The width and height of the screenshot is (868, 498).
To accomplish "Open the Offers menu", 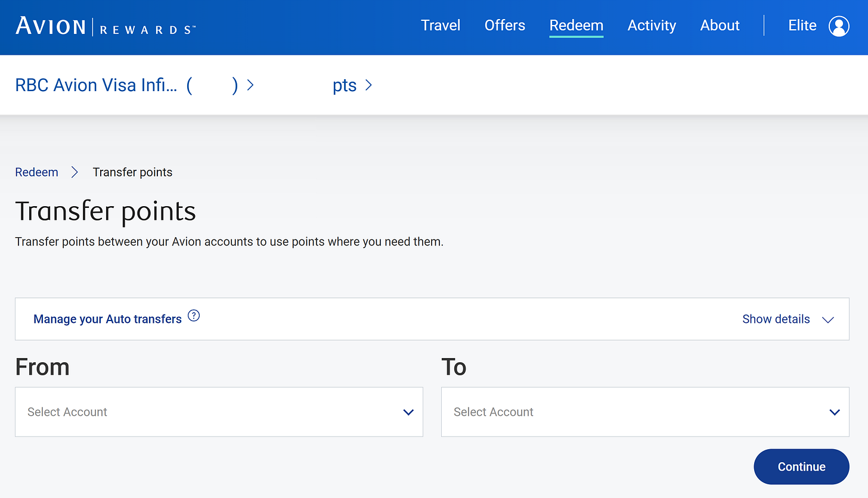I will (505, 26).
